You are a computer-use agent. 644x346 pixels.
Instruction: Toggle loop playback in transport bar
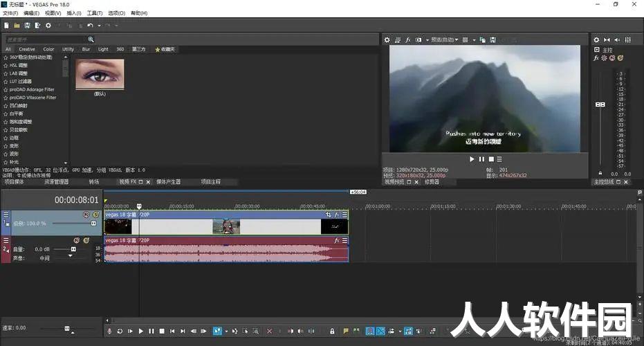[120, 331]
